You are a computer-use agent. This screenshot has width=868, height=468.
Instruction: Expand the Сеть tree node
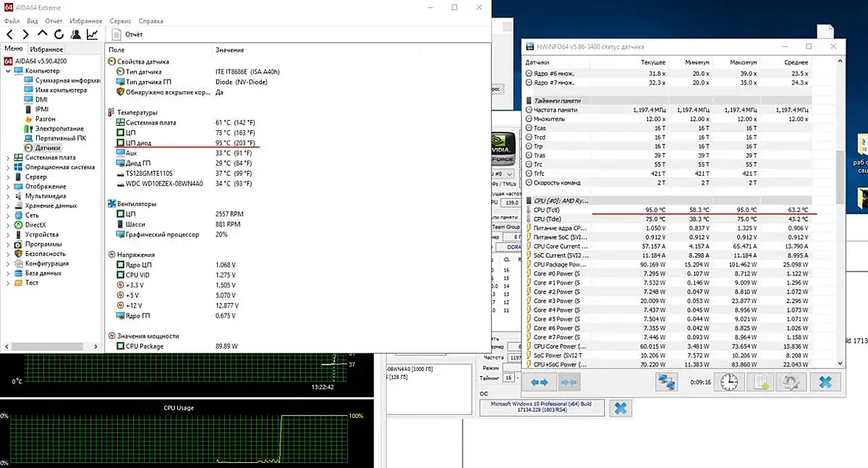tap(8, 216)
